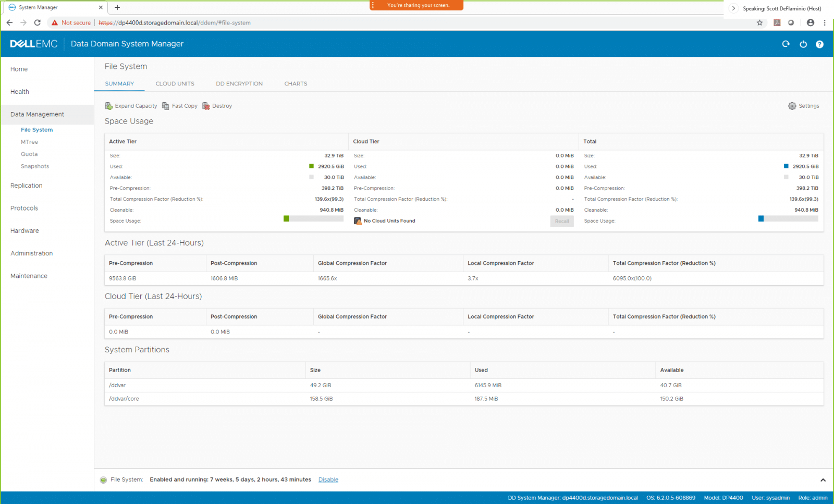Go to Home in sidebar

click(x=19, y=69)
